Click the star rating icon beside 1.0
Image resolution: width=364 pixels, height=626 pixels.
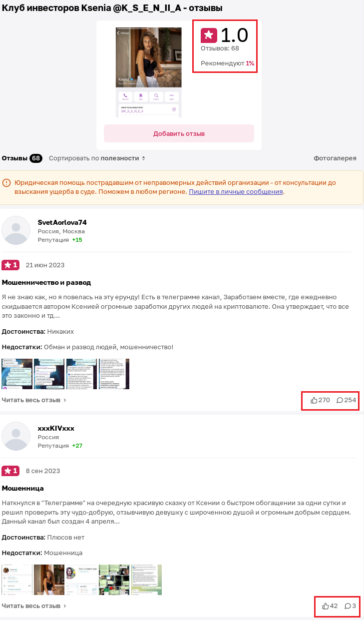click(209, 35)
